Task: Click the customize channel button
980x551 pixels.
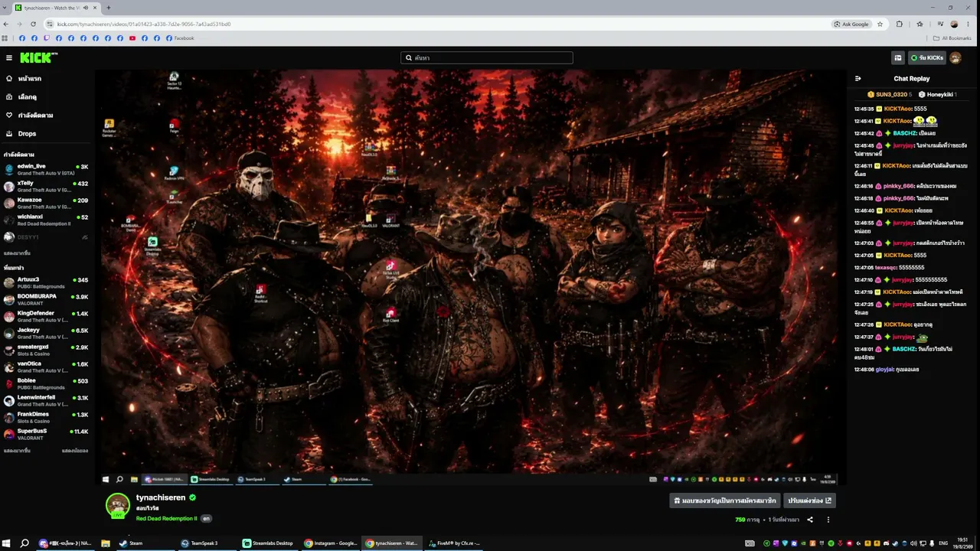Action: 809,500
